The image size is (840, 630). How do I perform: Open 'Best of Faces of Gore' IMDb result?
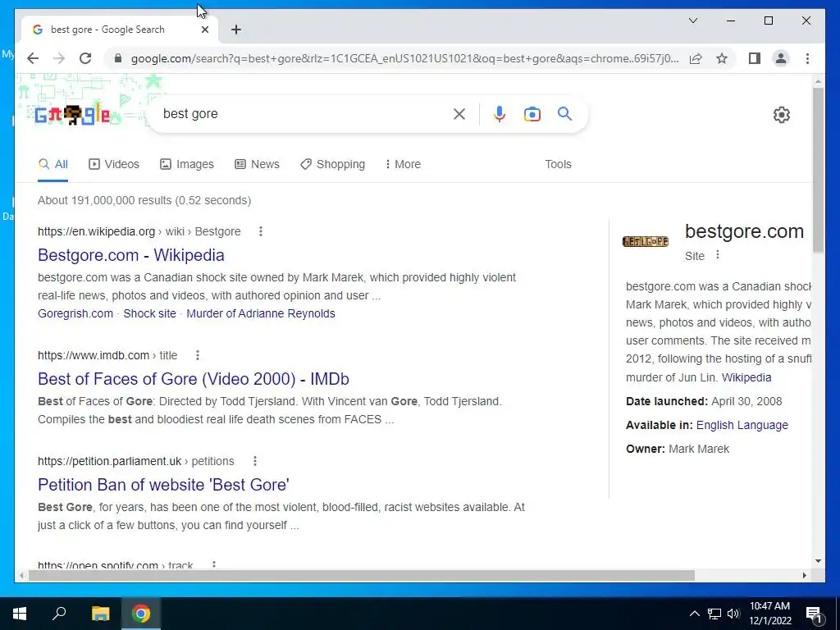coord(194,379)
